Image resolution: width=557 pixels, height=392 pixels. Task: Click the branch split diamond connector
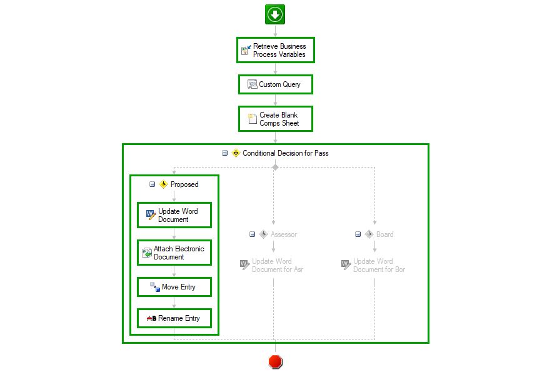point(275,167)
